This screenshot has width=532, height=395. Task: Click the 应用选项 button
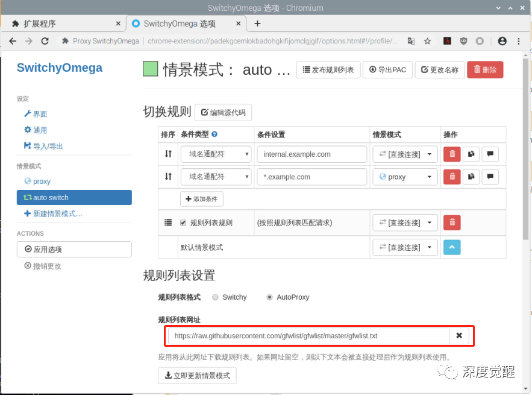tap(74, 249)
